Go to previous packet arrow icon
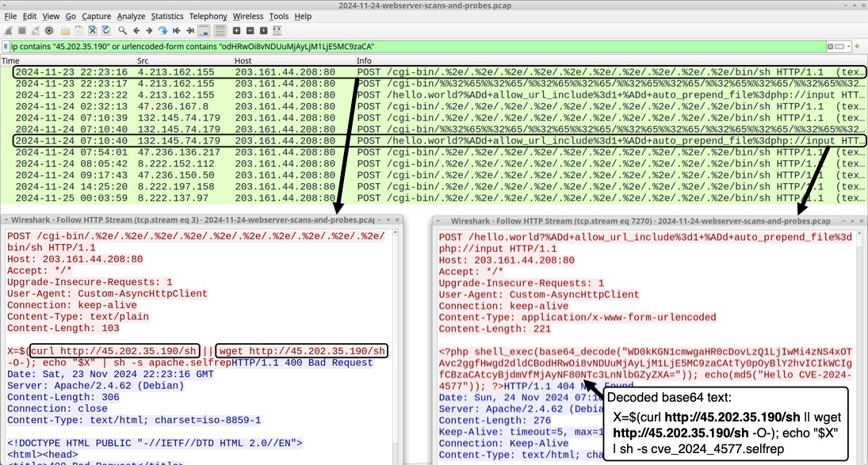 coord(136,31)
